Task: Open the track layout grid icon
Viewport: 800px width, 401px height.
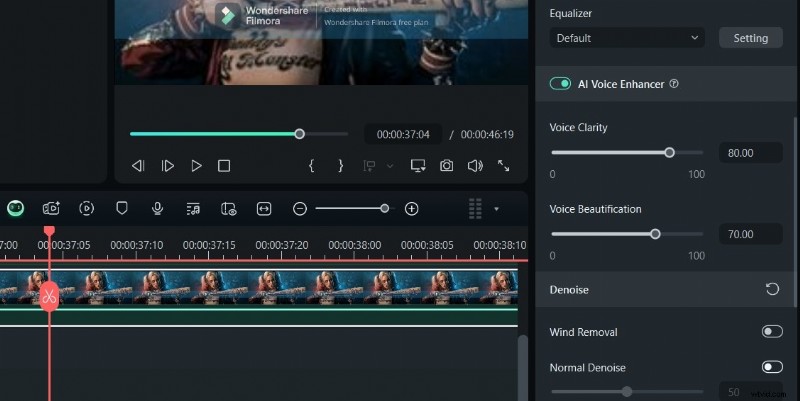Action: [x=475, y=209]
